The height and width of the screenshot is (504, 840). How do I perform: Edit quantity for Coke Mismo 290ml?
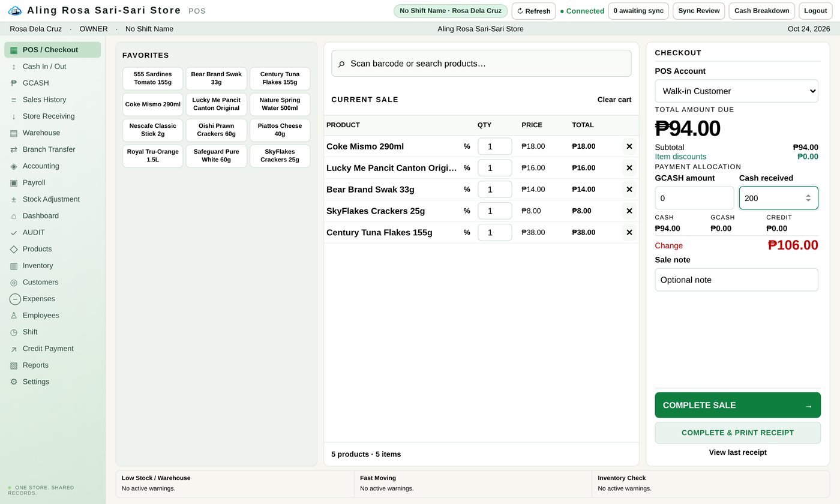pyautogui.click(x=494, y=146)
